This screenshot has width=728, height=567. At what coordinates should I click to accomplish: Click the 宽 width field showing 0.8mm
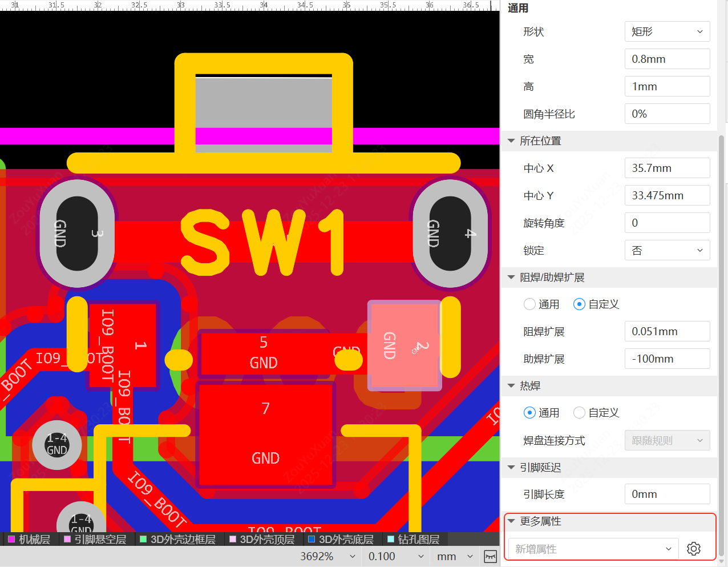coord(667,59)
